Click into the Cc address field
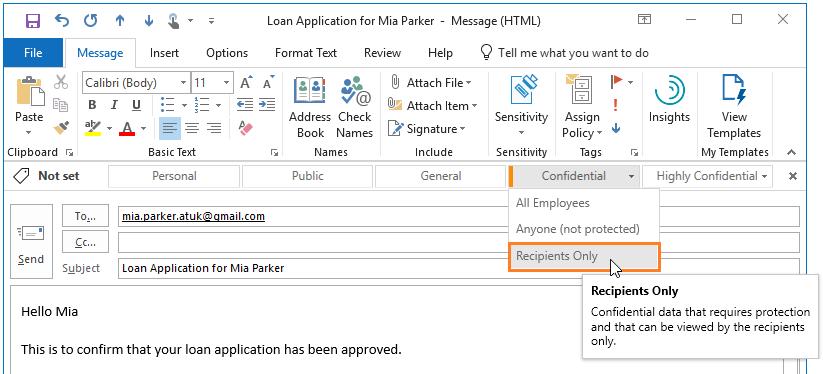The width and height of the screenshot is (823, 374). point(458,242)
